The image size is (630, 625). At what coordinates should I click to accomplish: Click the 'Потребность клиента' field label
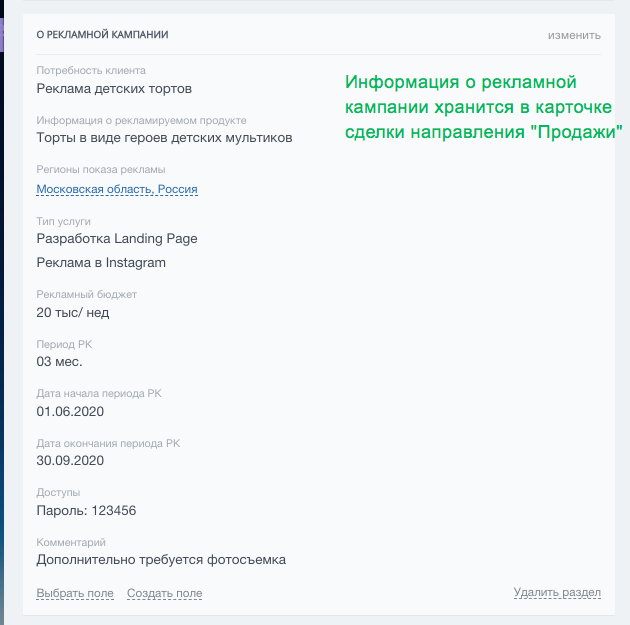point(91,71)
